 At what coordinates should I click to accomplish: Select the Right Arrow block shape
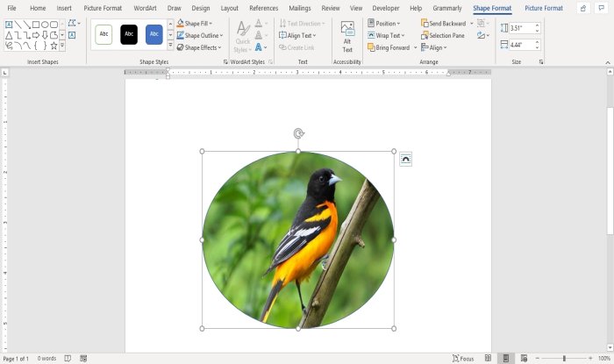click(x=36, y=35)
